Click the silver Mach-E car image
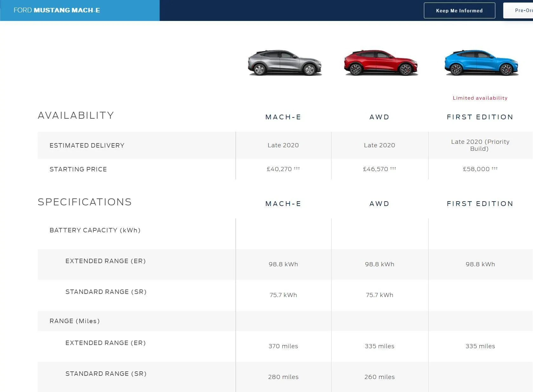This screenshot has width=533, height=392. tap(285, 63)
